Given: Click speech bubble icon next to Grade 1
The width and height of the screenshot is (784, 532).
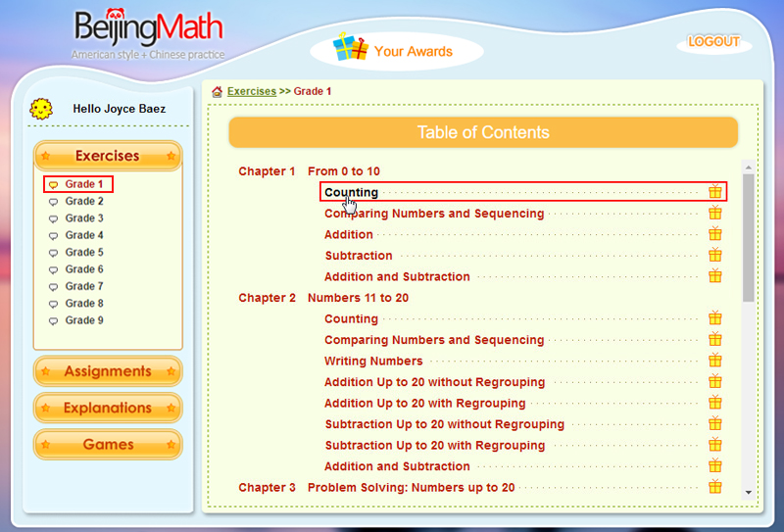Looking at the screenshot, I should click(53, 185).
